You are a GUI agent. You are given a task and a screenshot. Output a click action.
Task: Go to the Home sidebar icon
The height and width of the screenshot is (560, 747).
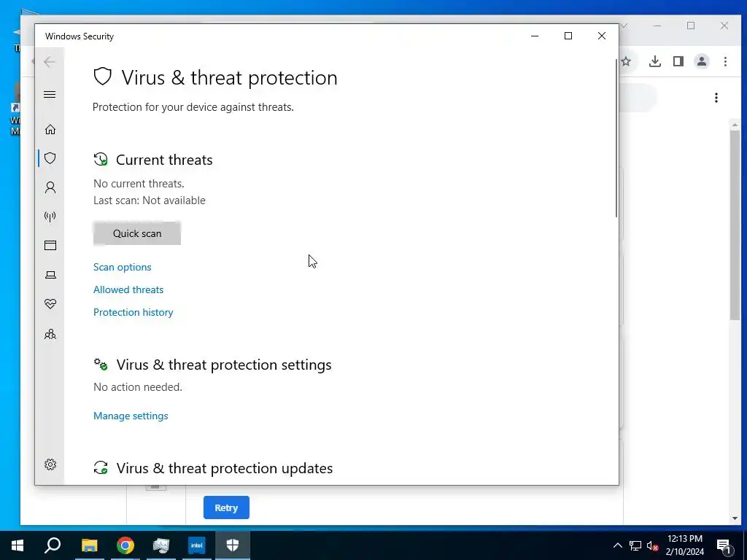50,130
